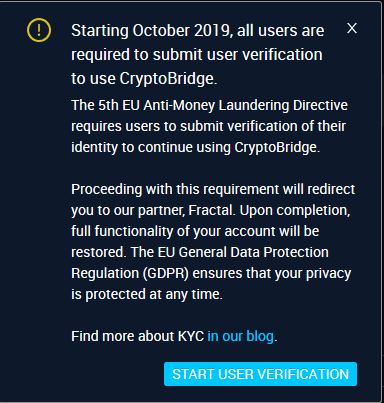The width and height of the screenshot is (384, 403).
Task: Click 'requires users to submit verification' line
Action: click(x=208, y=126)
